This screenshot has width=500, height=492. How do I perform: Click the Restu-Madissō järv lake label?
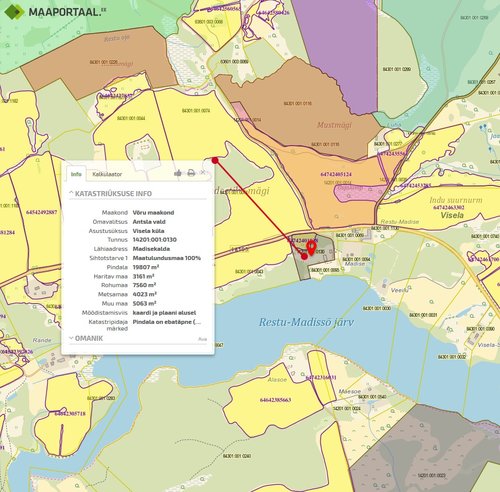(306, 322)
